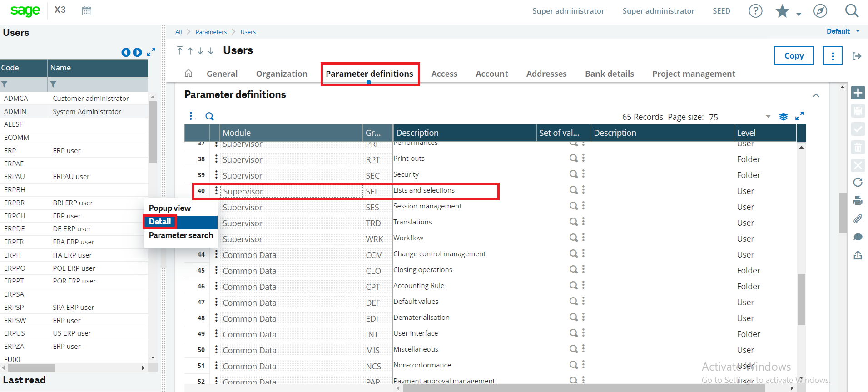Select the ERPFR user row
This screenshot has height=392, width=868.
[74, 242]
